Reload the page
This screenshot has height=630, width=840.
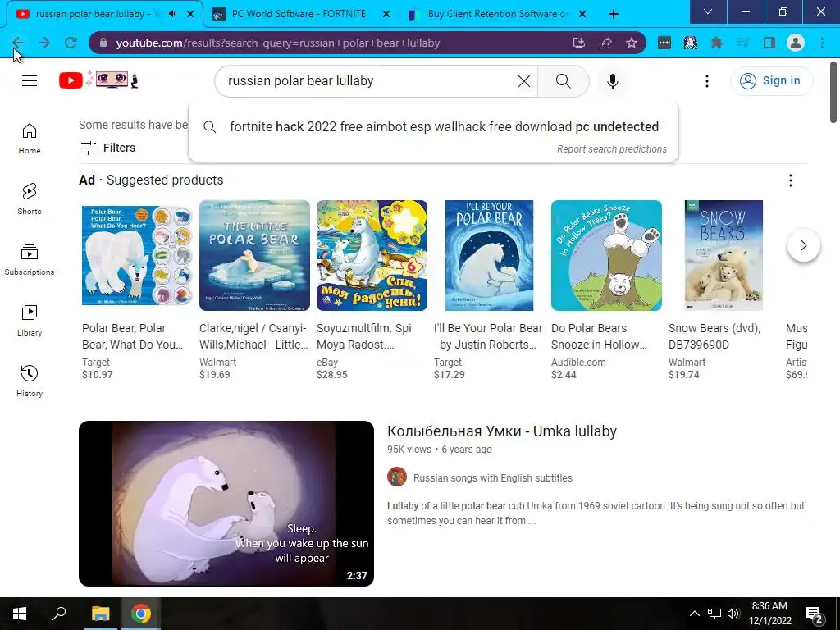coord(71,43)
